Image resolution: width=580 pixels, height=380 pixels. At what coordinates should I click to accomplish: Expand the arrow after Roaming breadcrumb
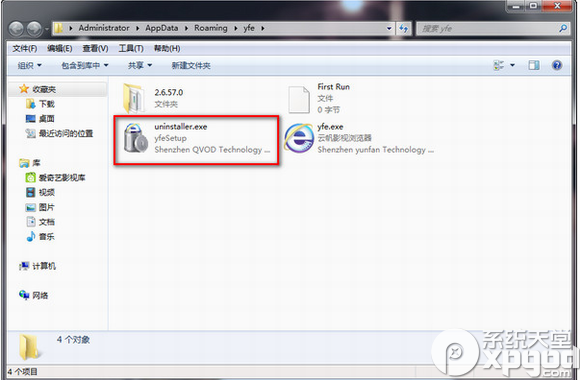pos(235,28)
